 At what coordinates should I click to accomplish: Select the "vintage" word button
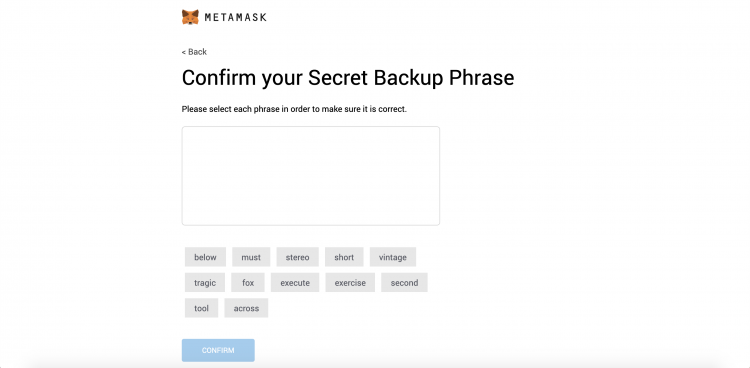(393, 257)
